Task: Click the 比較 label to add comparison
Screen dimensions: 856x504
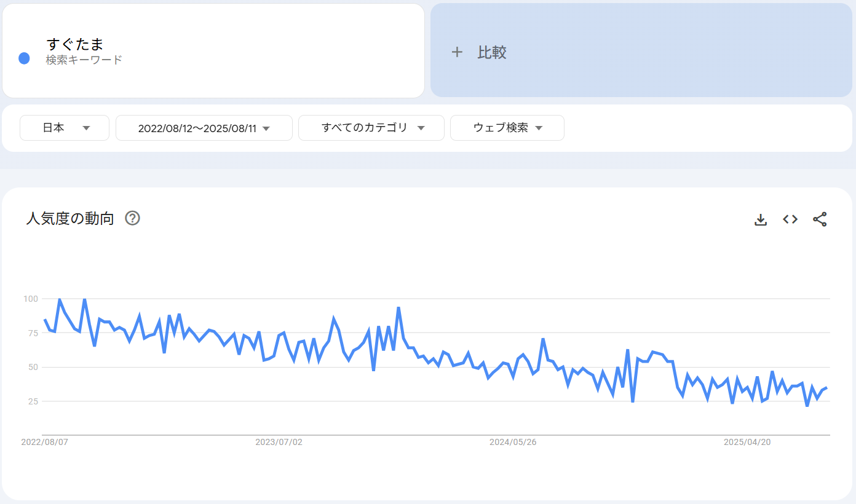Action: [x=492, y=52]
